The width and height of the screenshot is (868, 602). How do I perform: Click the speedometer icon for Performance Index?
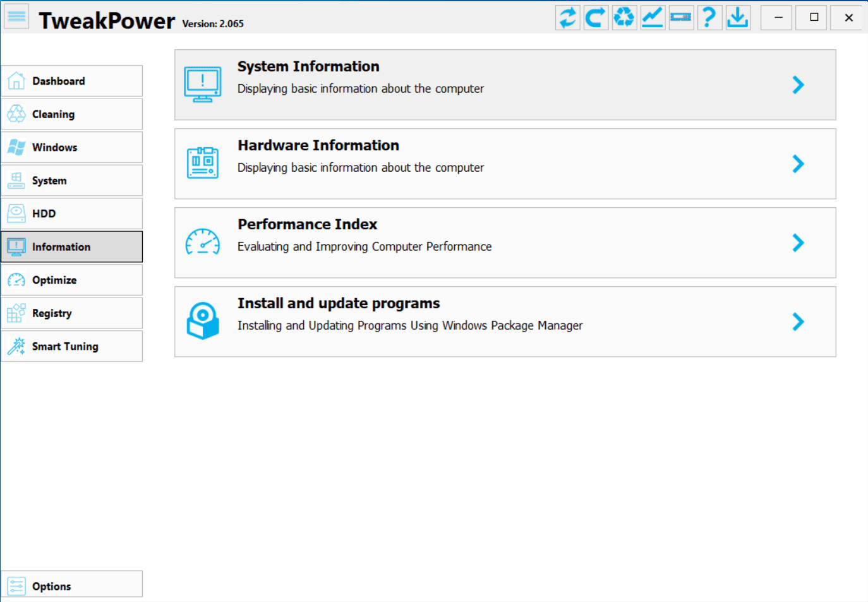click(x=203, y=242)
